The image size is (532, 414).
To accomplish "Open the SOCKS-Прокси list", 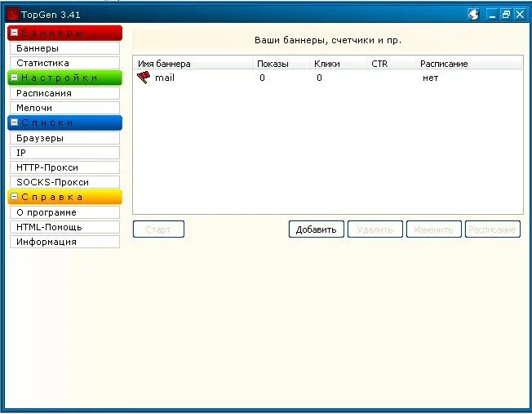I will [x=64, y=182].
